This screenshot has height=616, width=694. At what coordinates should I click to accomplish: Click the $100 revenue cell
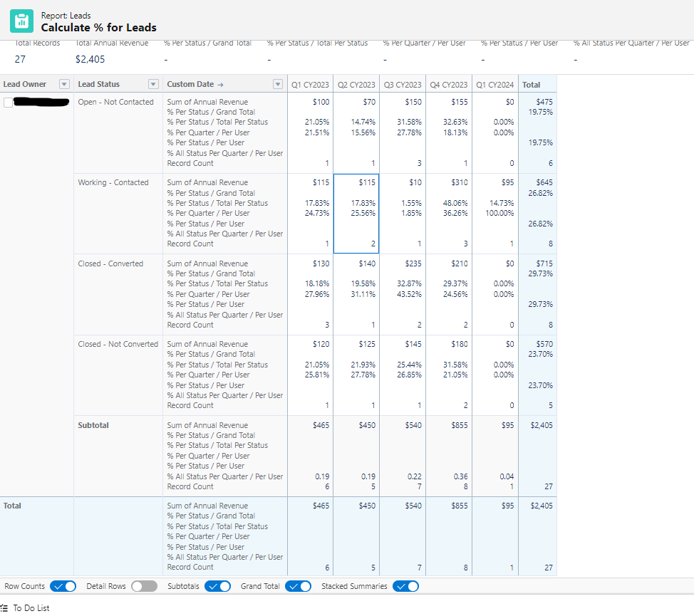[x=321, y=102]
